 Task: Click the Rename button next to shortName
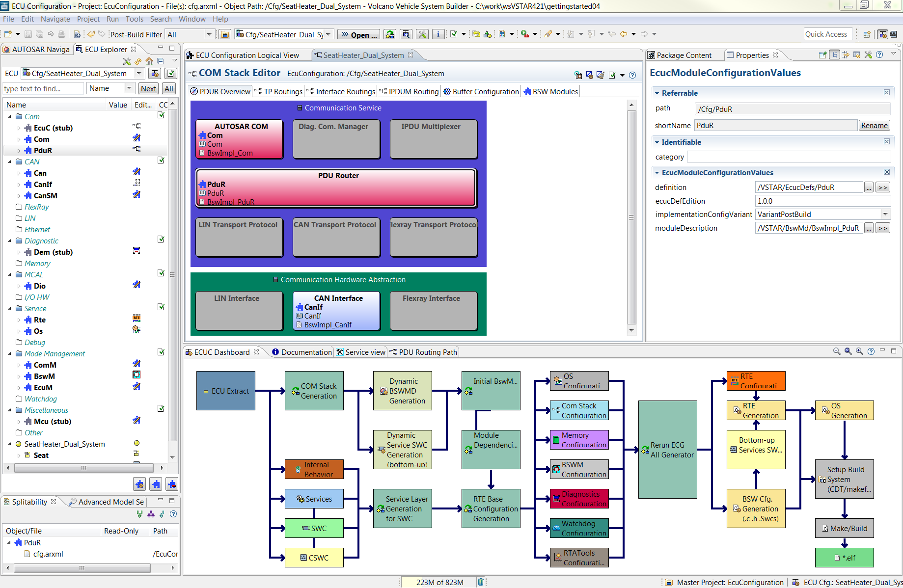pyautogui.click(x=874, y=126)
